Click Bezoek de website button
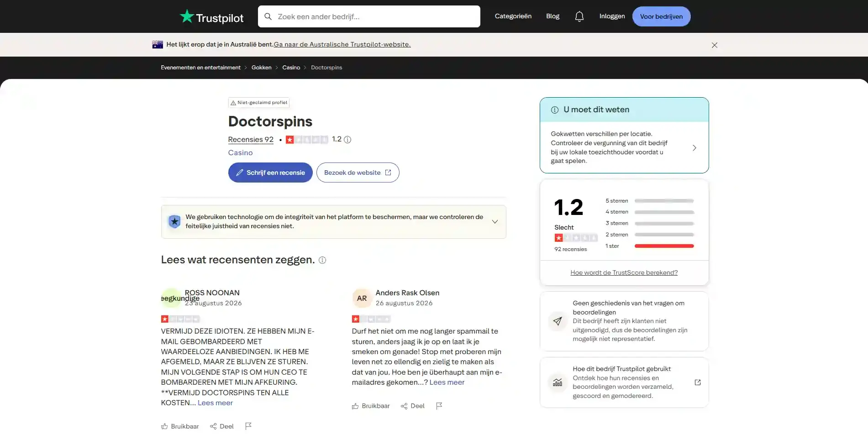 tap(358, 173)
